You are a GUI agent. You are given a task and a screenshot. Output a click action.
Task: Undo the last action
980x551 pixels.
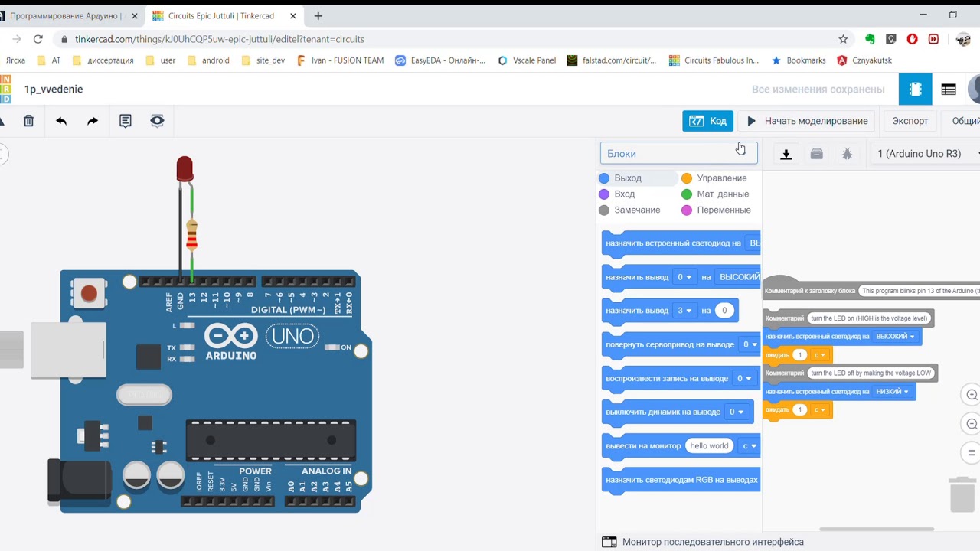pyautogui.click(x=61, y=121)
